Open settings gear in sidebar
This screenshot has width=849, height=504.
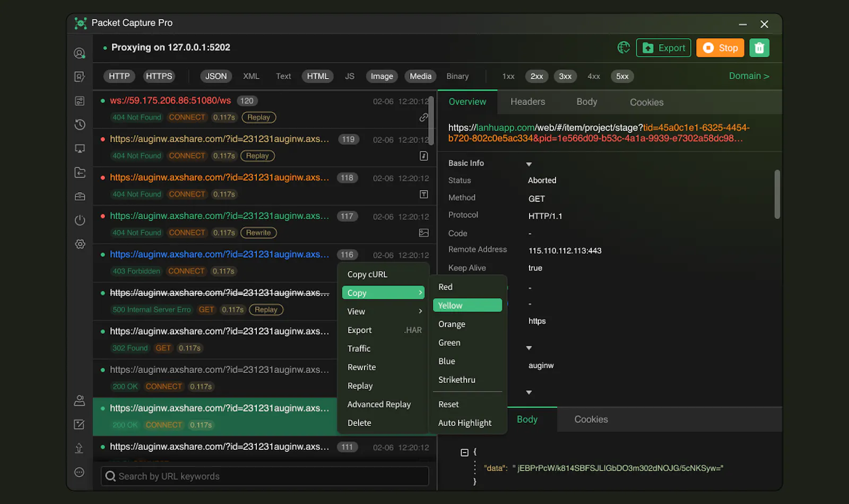tap(80, 244)
